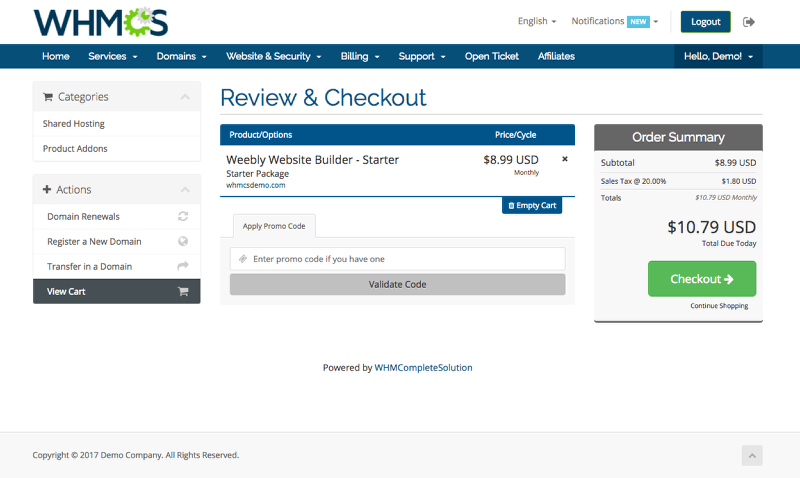Click the sign-out arrow icon beside Logout
The image size is (800, 478).
click(x=748, y=22)
